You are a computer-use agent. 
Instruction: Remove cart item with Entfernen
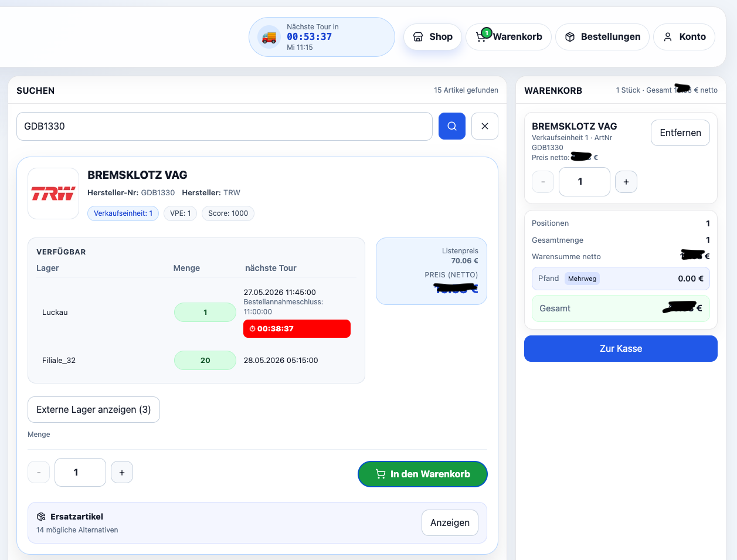(680, 133)
